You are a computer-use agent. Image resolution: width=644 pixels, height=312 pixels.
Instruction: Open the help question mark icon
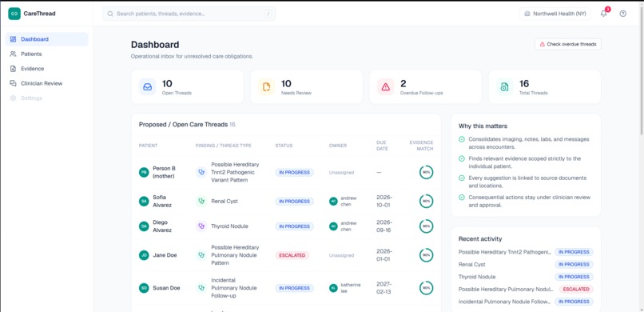(x=622, y=14)
